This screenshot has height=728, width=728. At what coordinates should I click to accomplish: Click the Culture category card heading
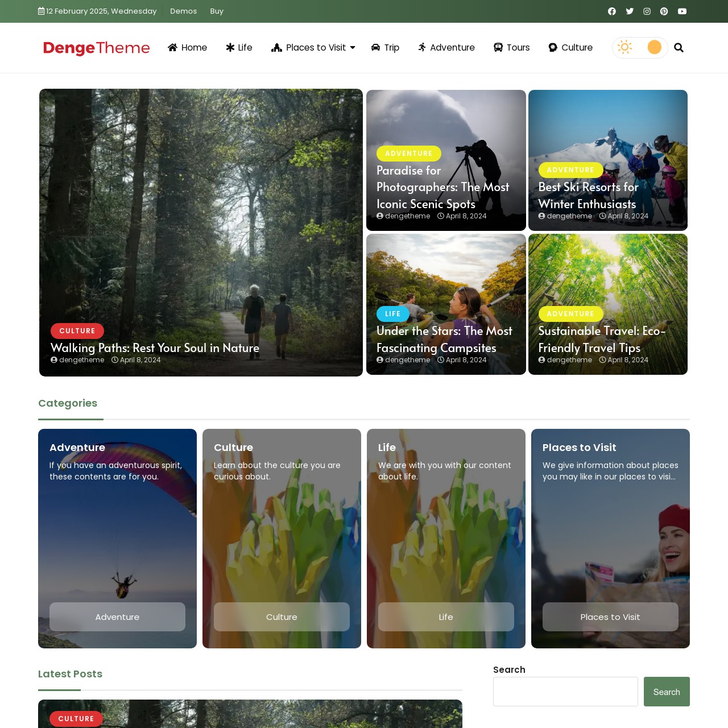point(233,448)
